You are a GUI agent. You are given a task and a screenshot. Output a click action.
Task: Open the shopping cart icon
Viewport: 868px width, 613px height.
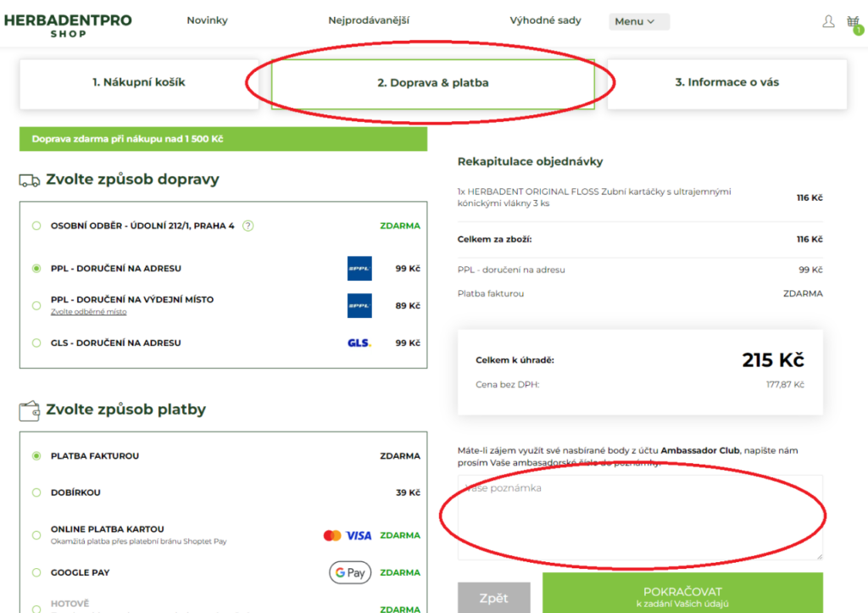853,22
